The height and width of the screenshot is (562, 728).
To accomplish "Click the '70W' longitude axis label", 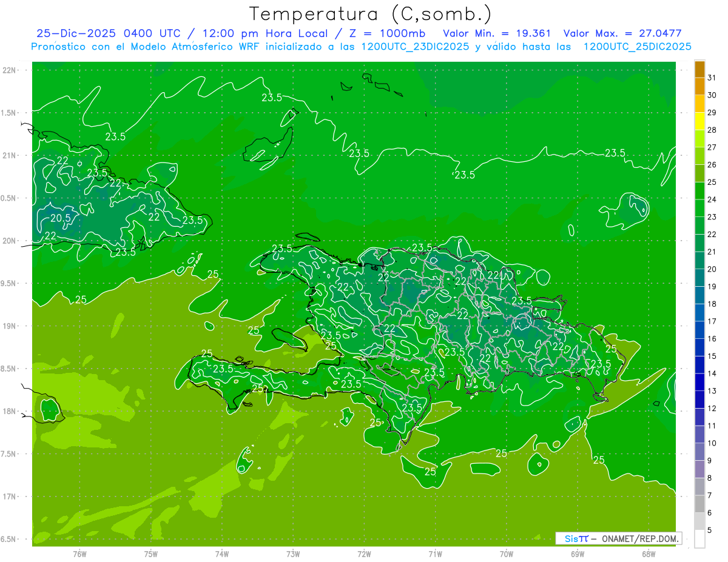I will (x=507, y=554).
